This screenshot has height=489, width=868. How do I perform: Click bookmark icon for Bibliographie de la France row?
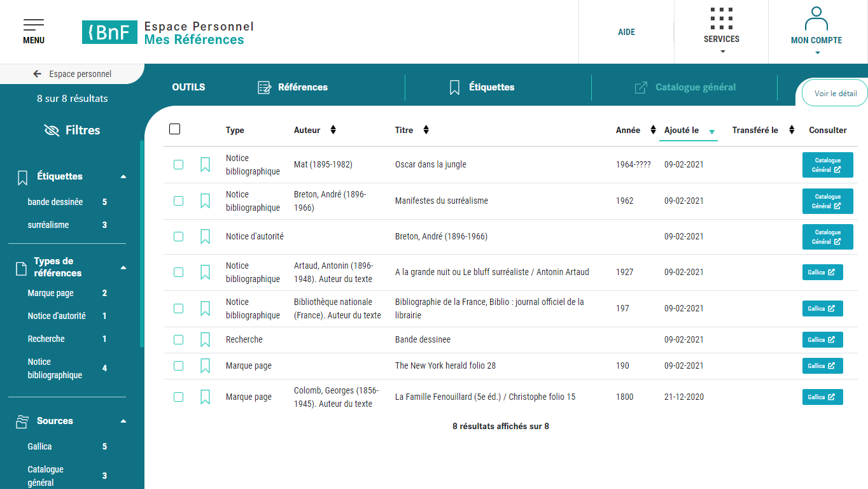[x=205, y=309]
